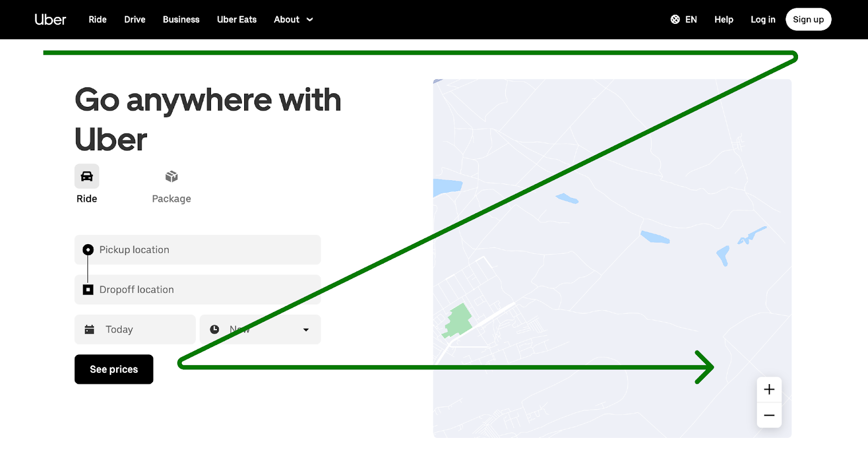Expand the About menu chevron
The image size is (868, 471).
[x=310, y=20]
